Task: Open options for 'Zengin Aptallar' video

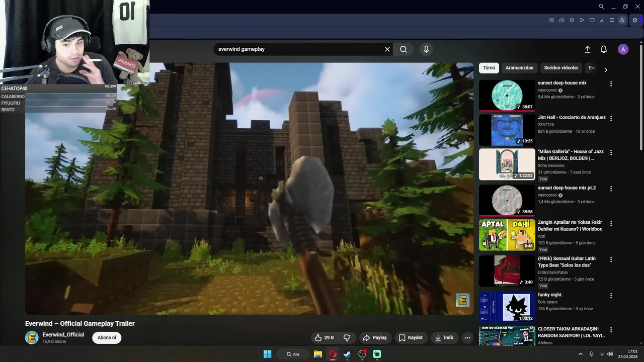Action: (611, 223)
